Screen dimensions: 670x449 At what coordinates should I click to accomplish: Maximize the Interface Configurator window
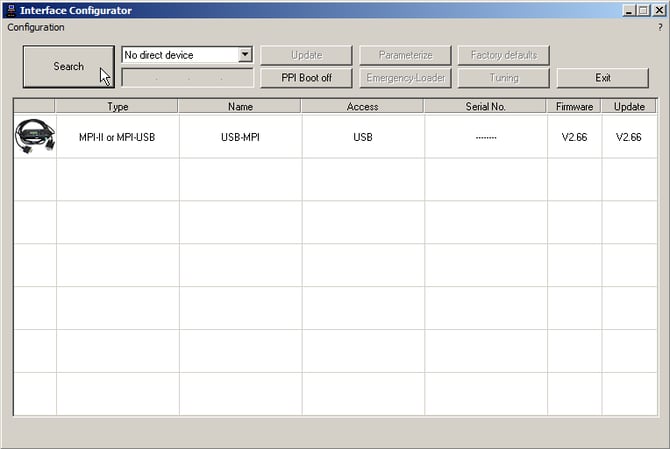(642, 10)
